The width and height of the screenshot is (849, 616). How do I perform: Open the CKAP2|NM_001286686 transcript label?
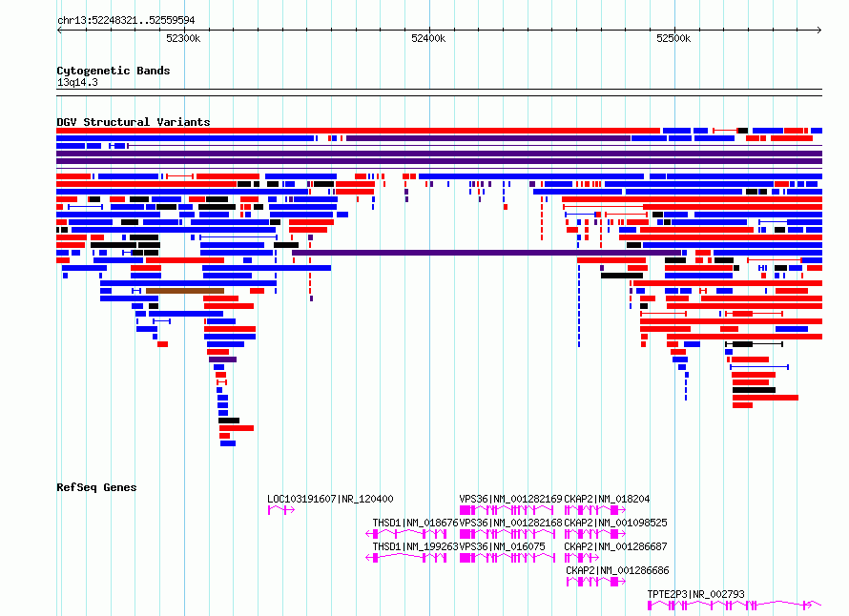tap(617, 570)
